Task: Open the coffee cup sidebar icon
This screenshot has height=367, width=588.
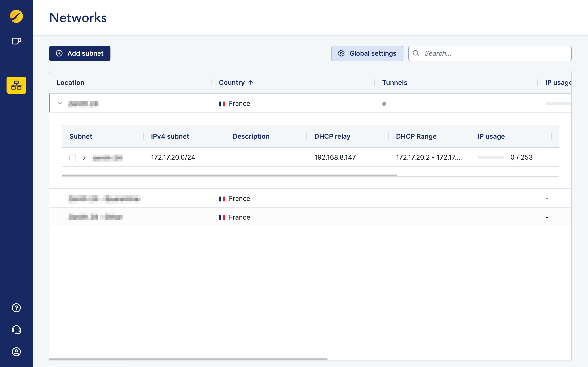Action: pos(16,41)
